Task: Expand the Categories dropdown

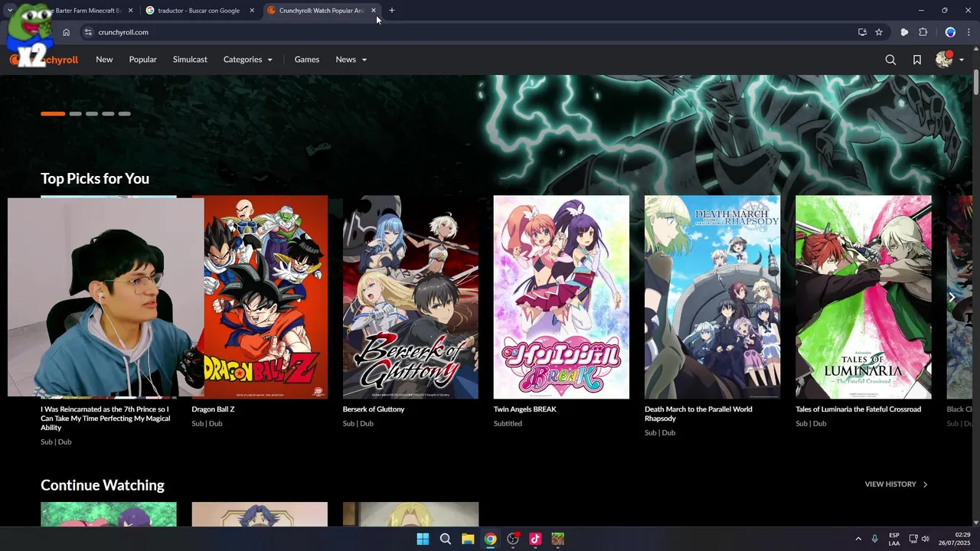Action: [247, 60]
